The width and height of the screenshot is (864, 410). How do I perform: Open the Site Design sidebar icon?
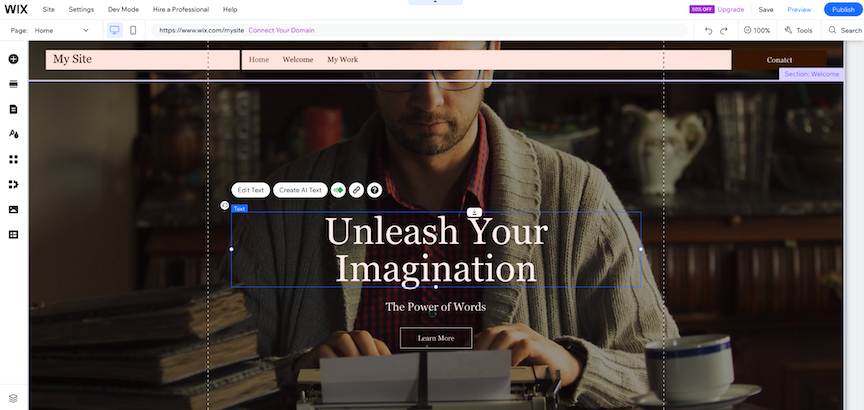pos(13,134)
